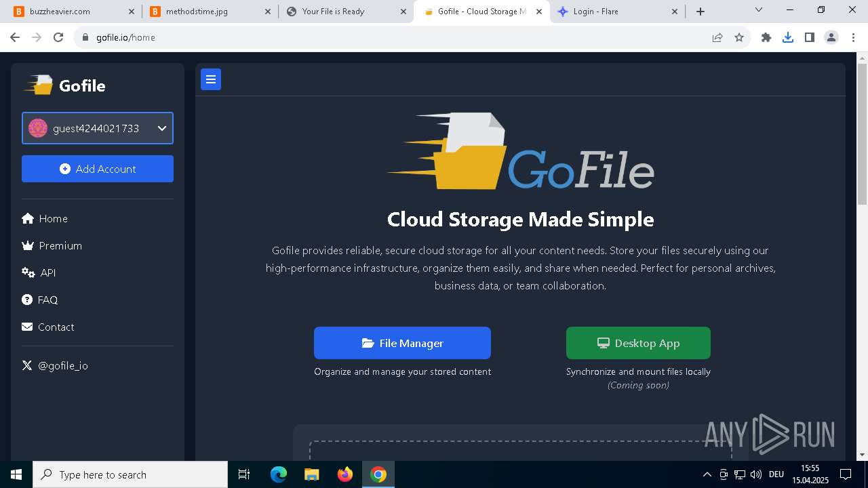This screenshot has height=488, width=868.
Task: Show hidden system tray icons
Action: pyautogui.click(x=707, y=474)
